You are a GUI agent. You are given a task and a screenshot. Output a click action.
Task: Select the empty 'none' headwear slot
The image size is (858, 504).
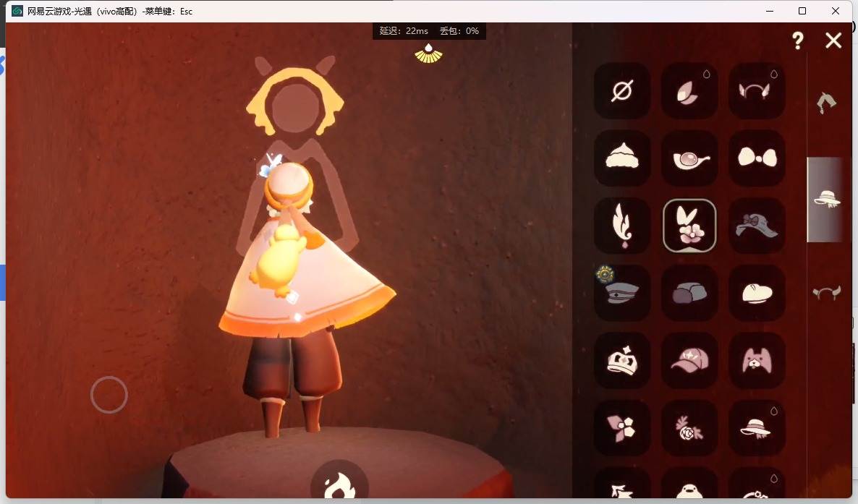point(622,91)
